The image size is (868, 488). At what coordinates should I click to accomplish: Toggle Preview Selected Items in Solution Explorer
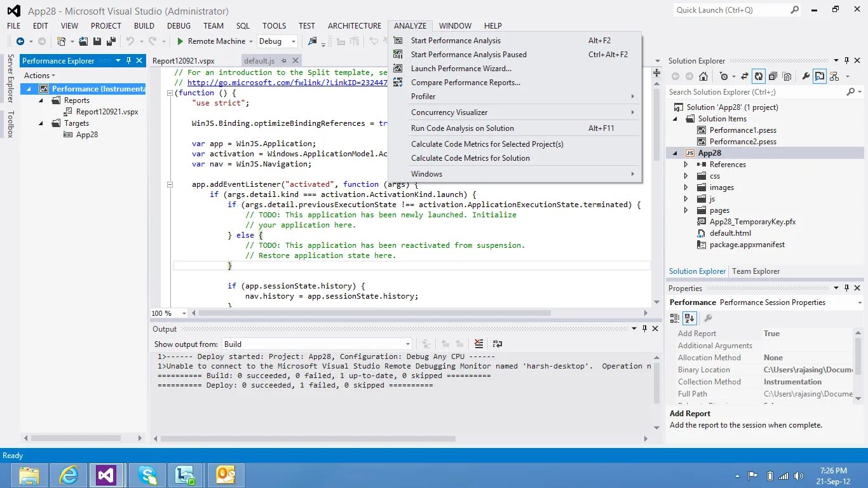[820, 76]
